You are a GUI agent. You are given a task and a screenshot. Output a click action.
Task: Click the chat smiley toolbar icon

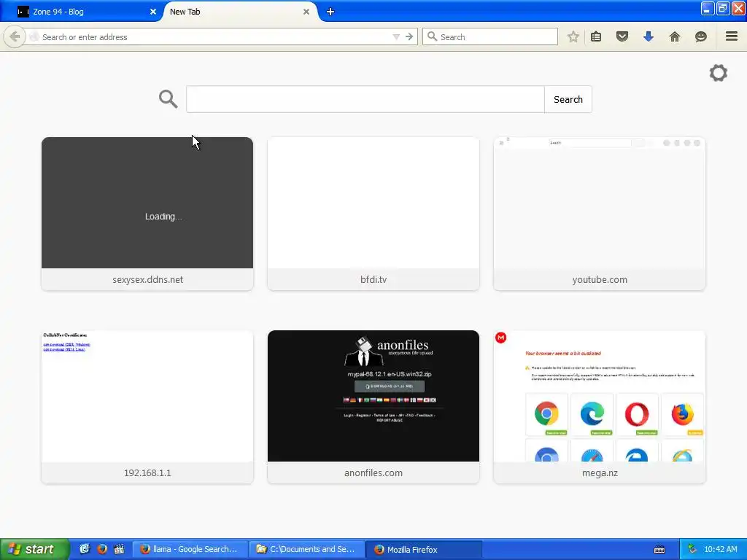coord(701,36)
